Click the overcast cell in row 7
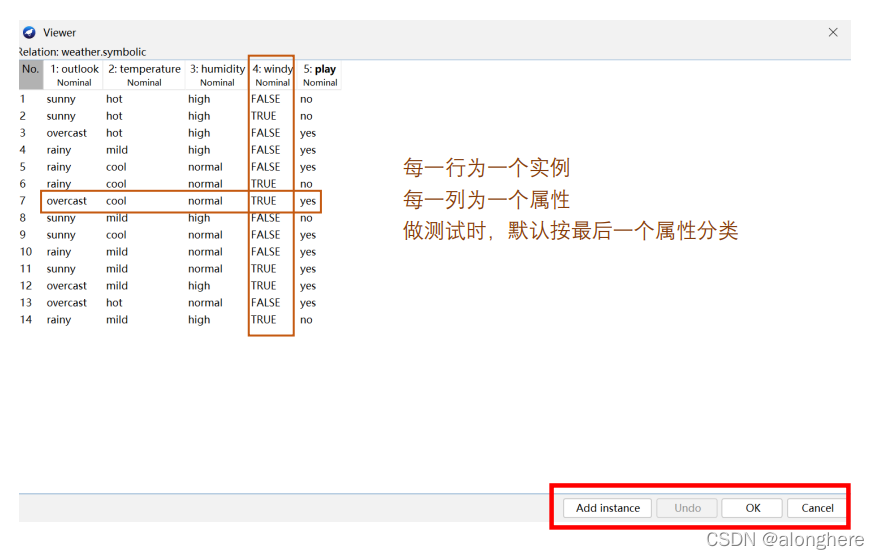 pyautogui.click(x=67, y=201)
